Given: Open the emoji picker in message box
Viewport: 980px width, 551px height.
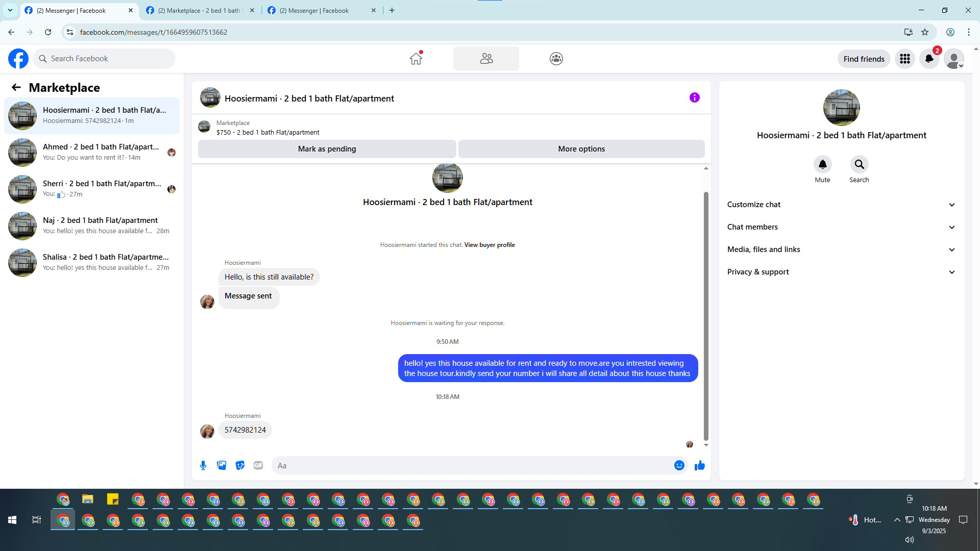Looking at the screenshot, I should tap(679, 465).
